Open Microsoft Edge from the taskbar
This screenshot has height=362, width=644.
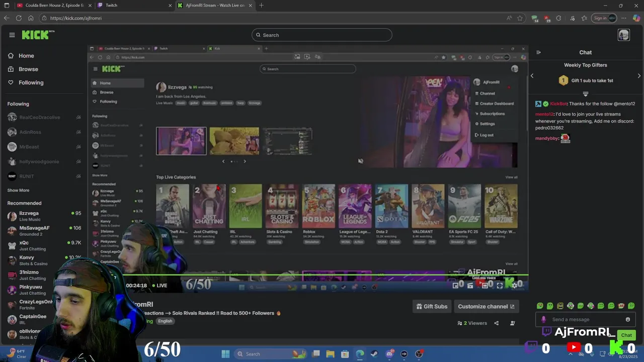point(360,354)
